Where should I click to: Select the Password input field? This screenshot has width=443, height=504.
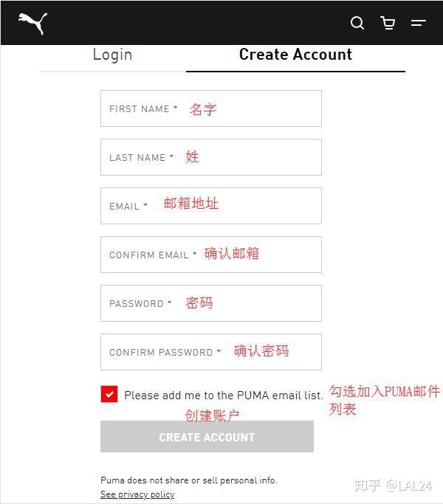(x=211, y=303)
